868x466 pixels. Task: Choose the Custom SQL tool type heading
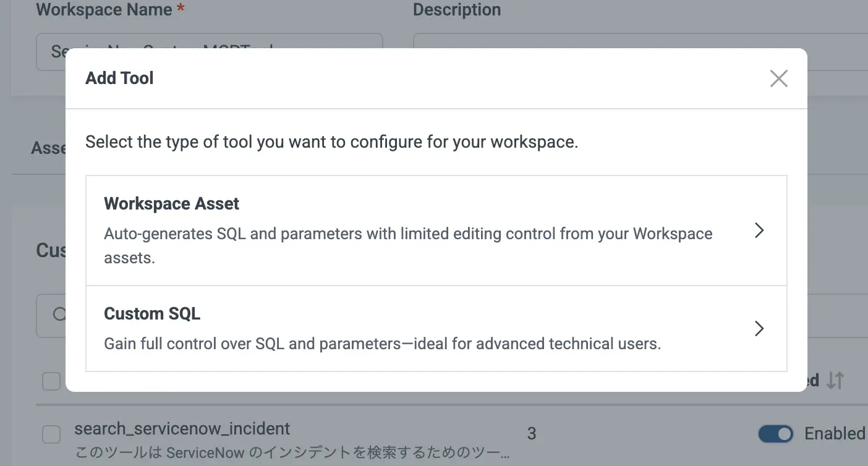152,314
